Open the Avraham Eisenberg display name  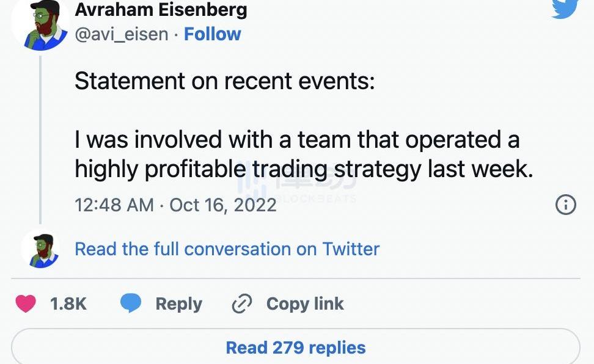pyautogui.click(x=161, y=9)
